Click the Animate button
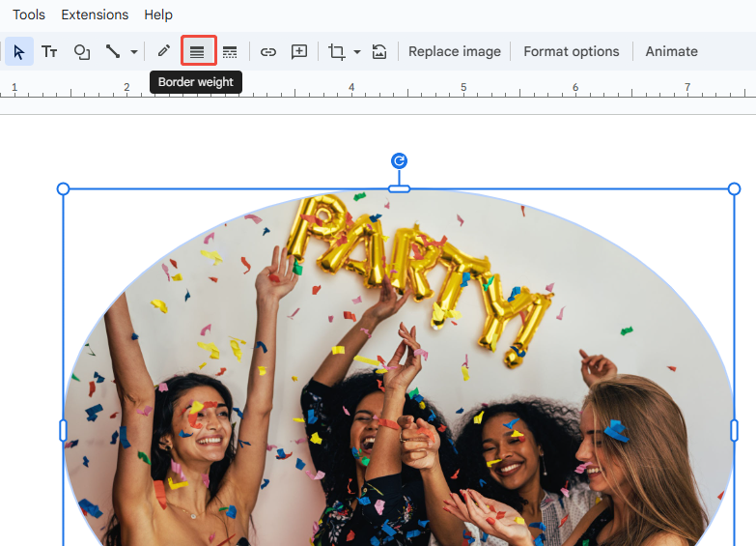 671,52
